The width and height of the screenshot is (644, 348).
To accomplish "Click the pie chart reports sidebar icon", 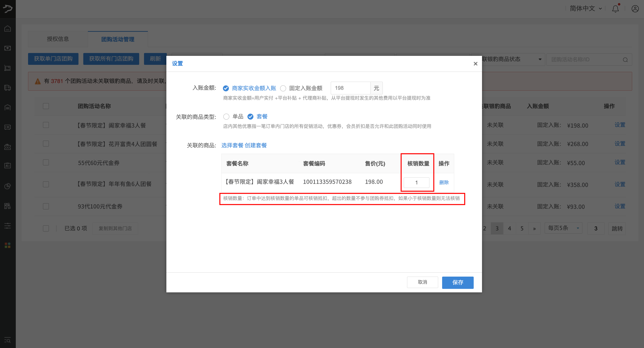I will pos(7,186).
